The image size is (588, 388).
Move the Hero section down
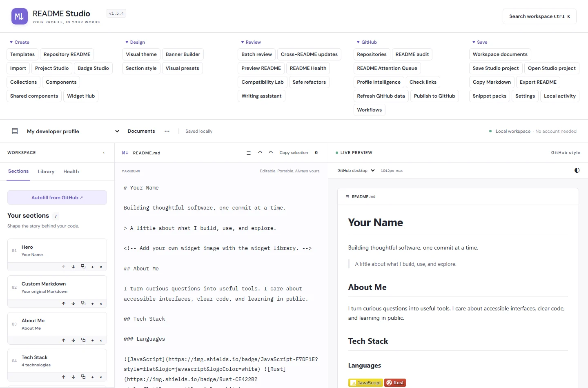[73, 267]
